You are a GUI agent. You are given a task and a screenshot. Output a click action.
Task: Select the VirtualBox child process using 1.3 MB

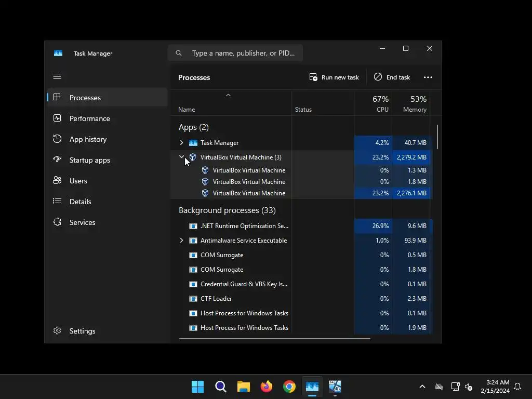coord(301,170)
